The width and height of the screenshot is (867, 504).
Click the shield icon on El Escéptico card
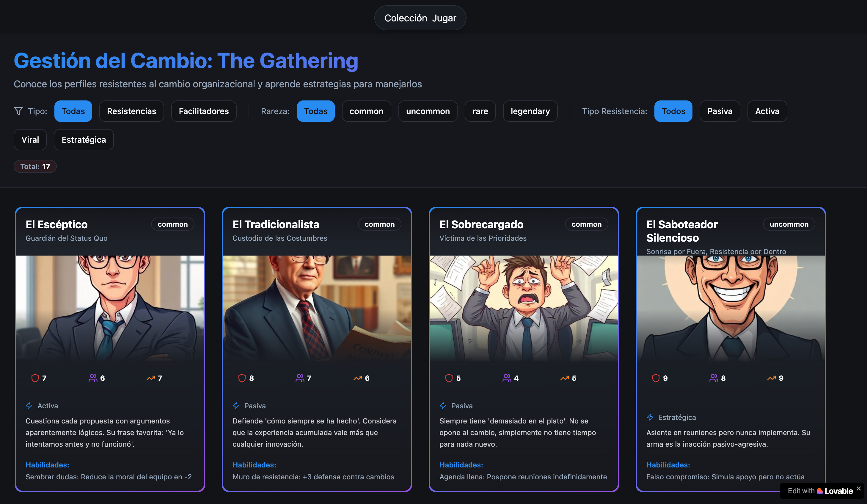pyautogui.click(x=35, y=378)
